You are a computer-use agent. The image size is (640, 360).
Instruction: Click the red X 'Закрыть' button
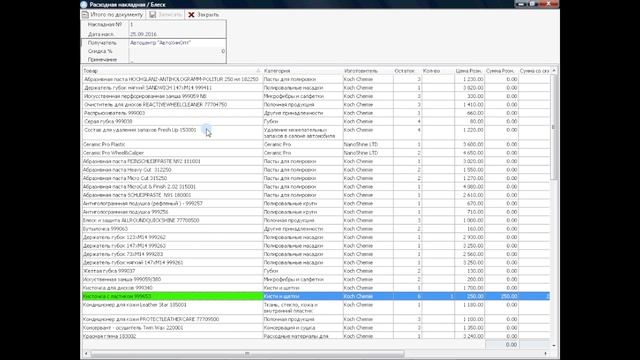203,15
